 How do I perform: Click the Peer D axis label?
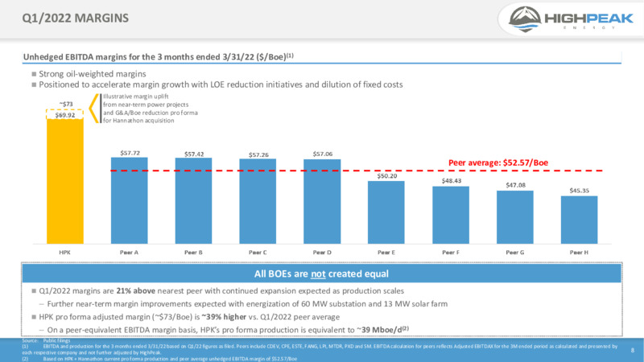[322, 253]
